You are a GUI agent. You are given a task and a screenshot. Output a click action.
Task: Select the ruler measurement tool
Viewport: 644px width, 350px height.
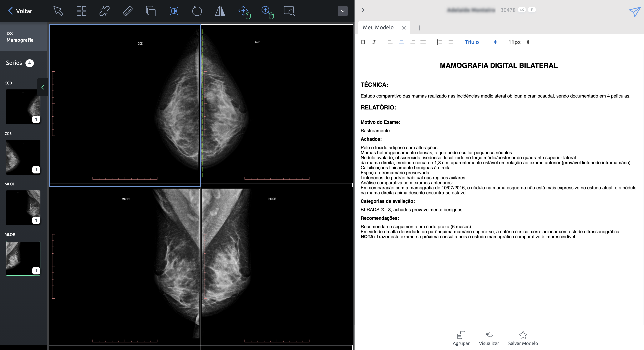click(x=127, y=11)
